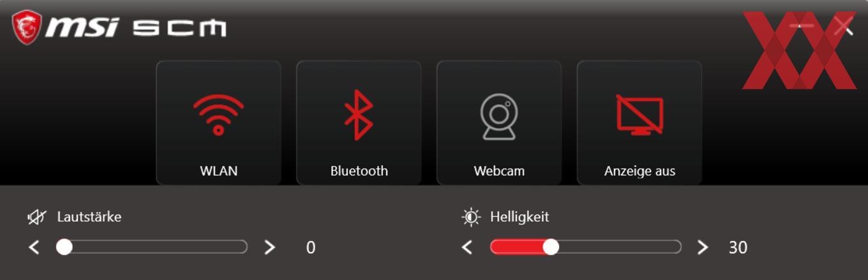Click the Lautstärke slider handle
868x280 pixels.
click(64, 247)
